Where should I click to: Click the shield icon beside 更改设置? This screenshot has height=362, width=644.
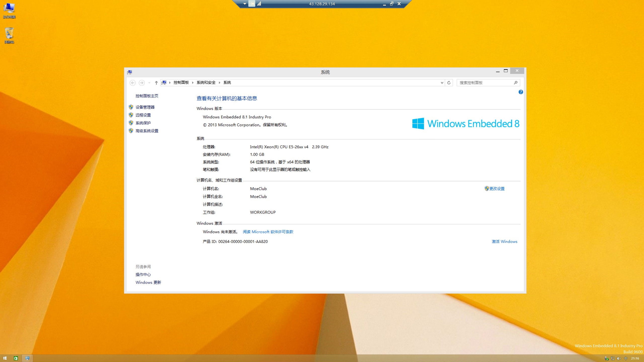[487, 189]
